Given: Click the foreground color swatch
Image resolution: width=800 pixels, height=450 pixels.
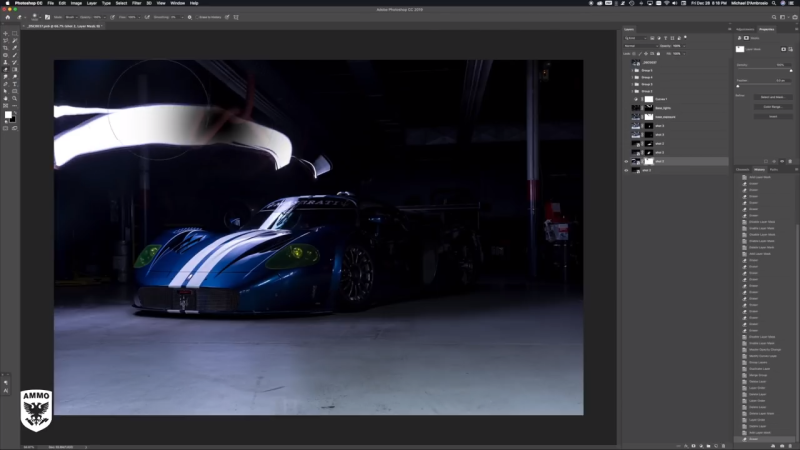Looking at the screenshot, I should click(8, 115).
